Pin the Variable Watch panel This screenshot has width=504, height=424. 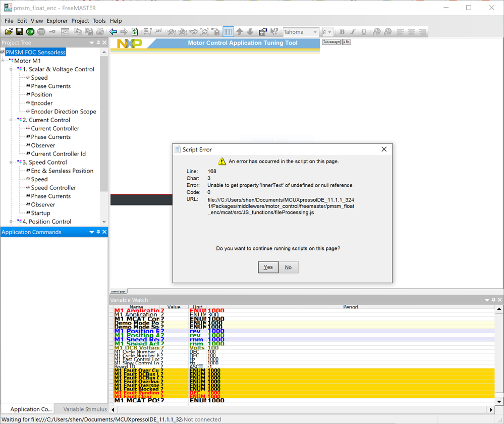pyautogui.click(x=494, y=300)
